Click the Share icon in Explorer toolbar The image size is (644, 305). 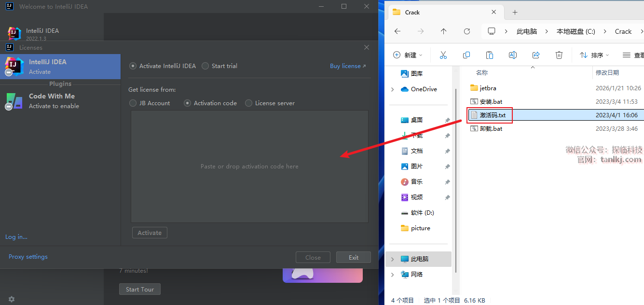click(x=536, y=55)
